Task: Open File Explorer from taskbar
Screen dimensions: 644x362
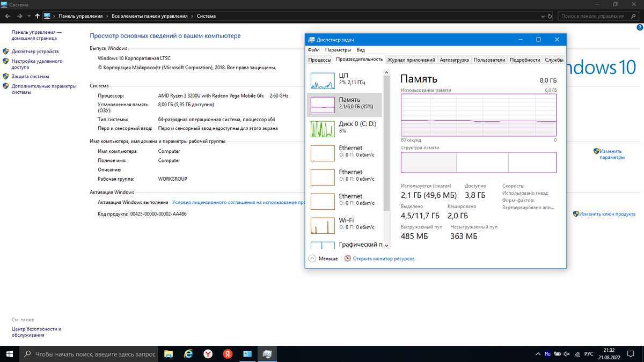Action: (169, 354)
